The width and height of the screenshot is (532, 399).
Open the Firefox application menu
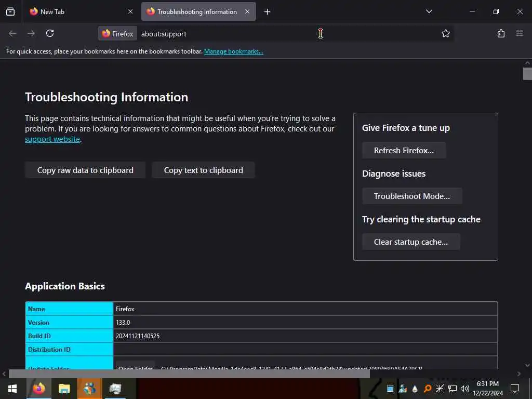[x=520, y=33]
